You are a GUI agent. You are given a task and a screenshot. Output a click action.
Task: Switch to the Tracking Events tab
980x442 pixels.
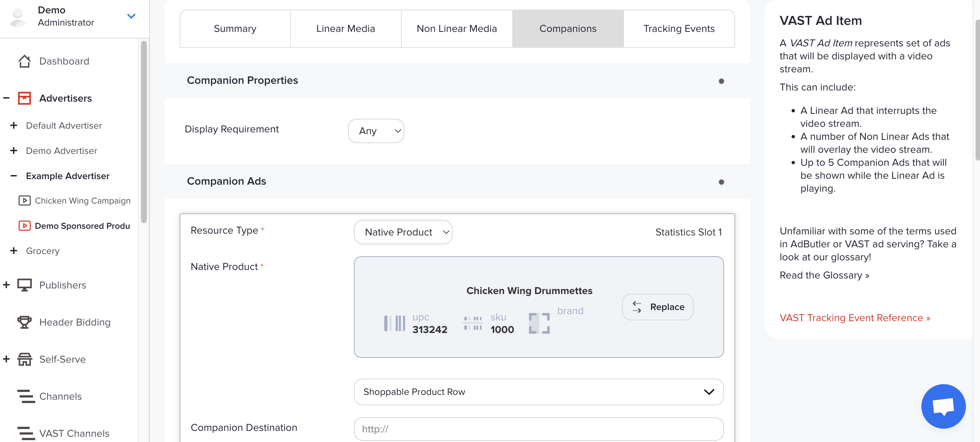679,29
